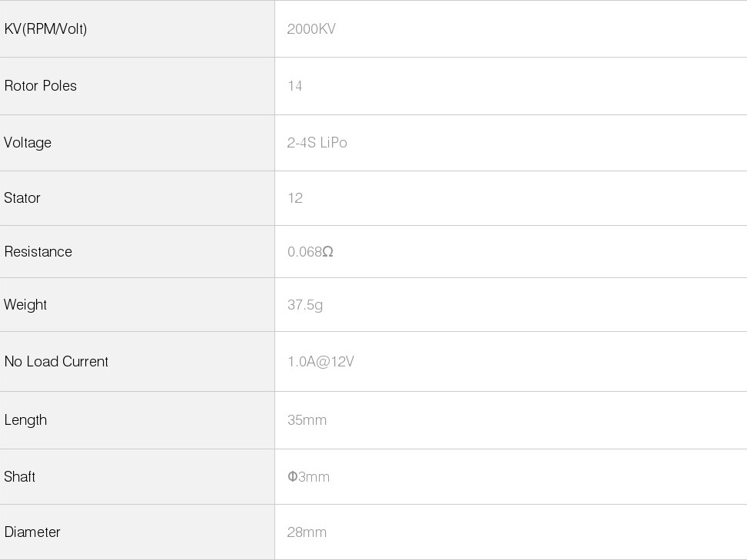Select the 37.5g weight value
The width and height of the screenshot is (747, 560).
coord(305,305)
